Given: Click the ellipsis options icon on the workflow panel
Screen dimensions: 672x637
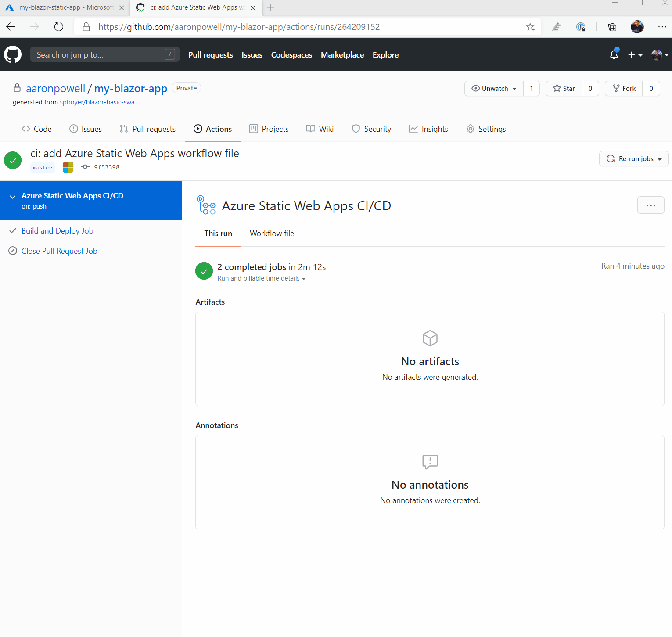Looking at the screenshot, I should click(x=651, y=205).
